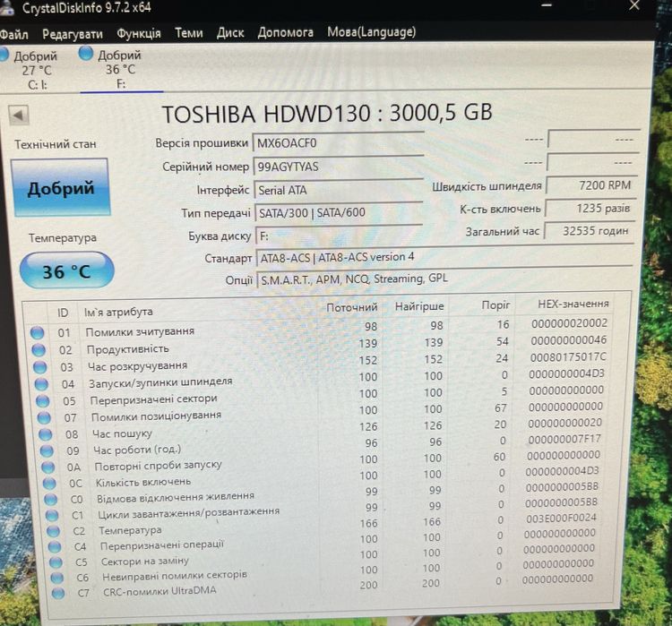Click the Ім'я атрибута column header

(118, 312)
